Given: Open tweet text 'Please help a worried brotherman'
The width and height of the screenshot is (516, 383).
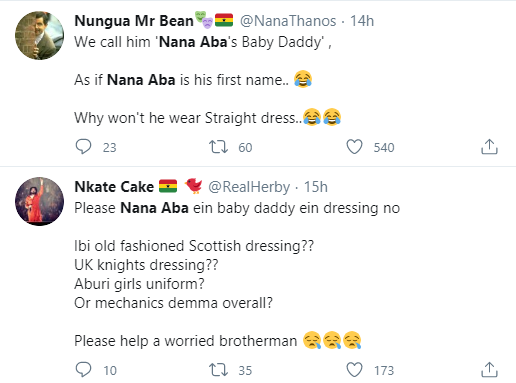Looking at the screenshot, I should coord(185,341).
